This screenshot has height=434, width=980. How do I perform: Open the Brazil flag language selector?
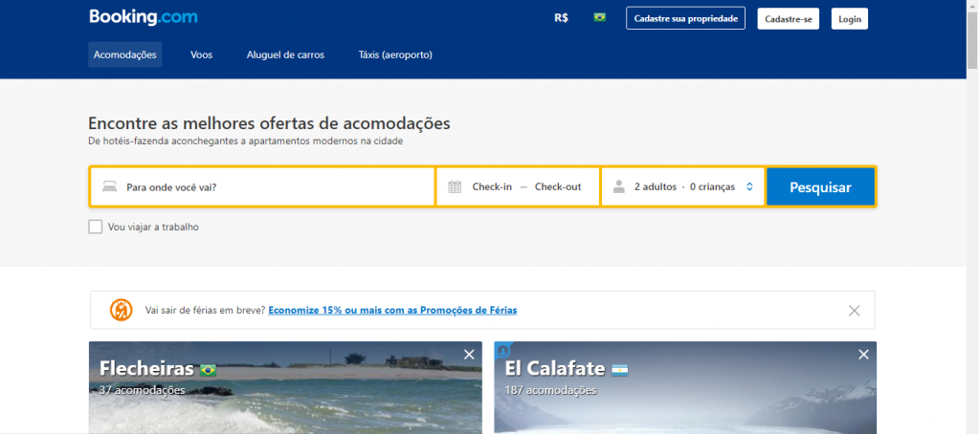pyautogui.click(x=600, y=17)
